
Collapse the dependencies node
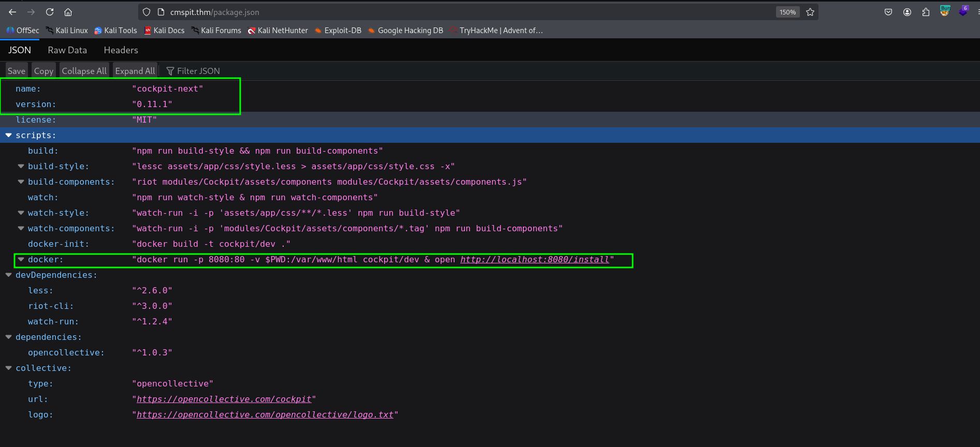click(x=9, y=337)
